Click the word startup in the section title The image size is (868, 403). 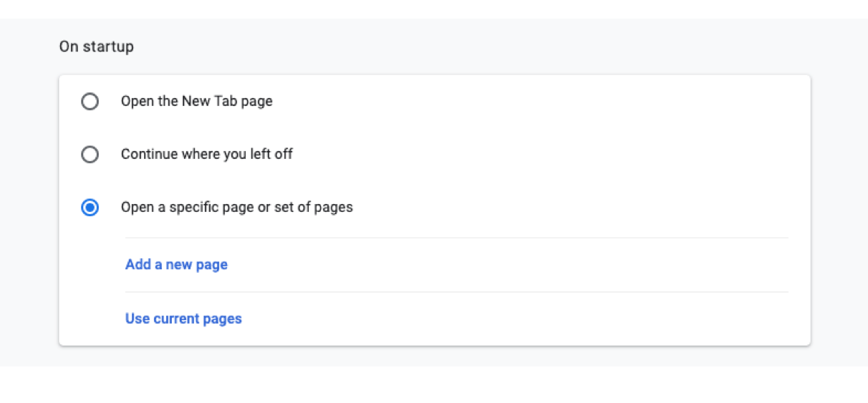[x=107, y=48]
